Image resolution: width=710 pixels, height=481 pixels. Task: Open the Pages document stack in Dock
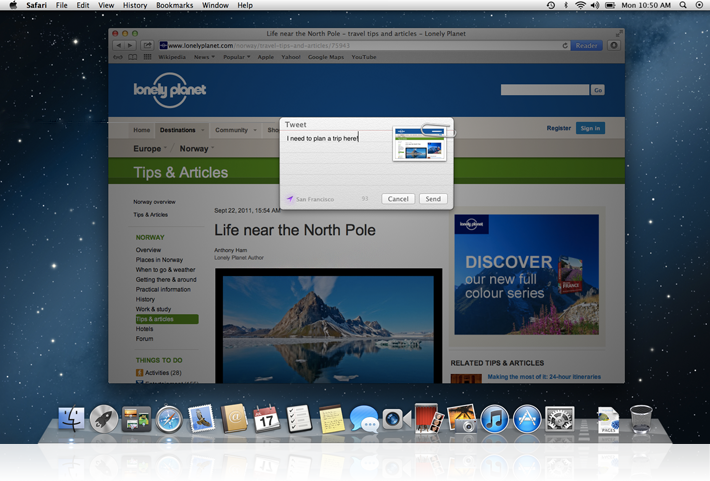608,420
